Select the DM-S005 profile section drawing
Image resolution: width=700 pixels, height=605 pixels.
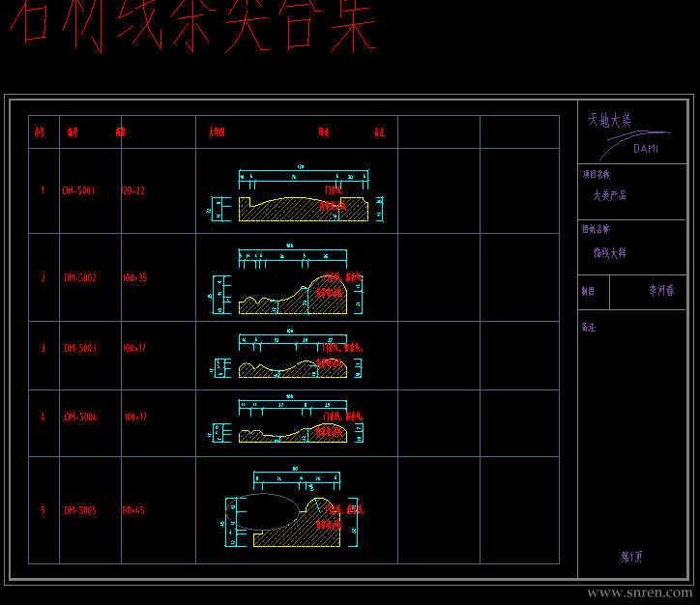tap(297, 522)
